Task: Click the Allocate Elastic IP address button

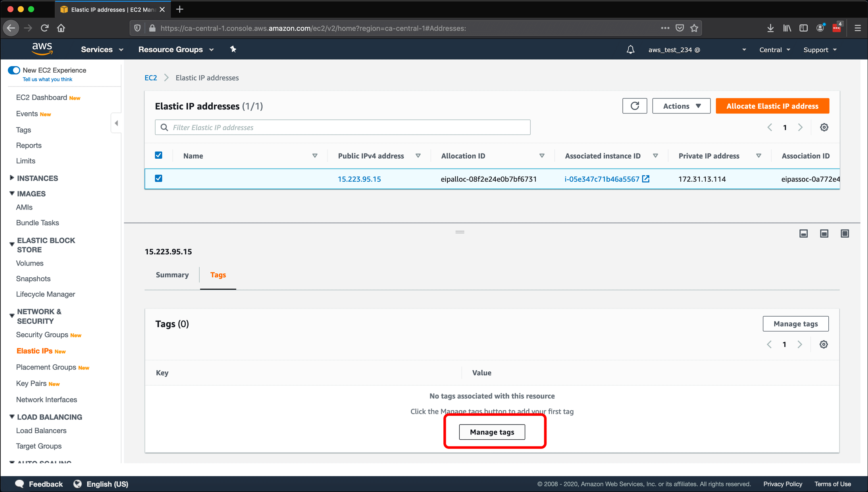Action: click(773, 106)
